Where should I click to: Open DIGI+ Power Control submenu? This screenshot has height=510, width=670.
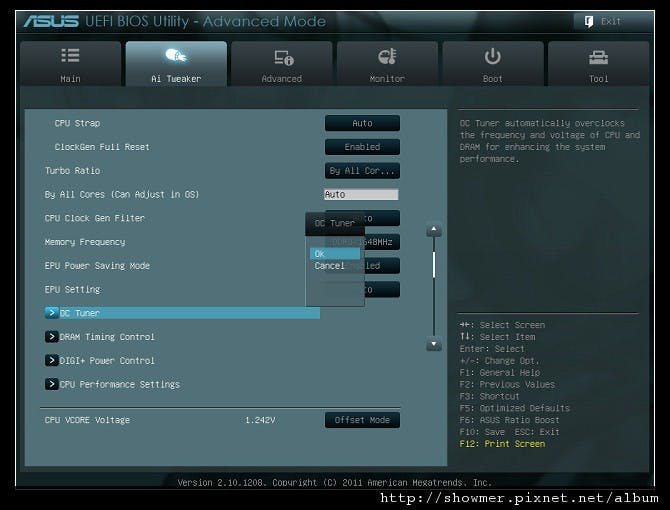coord(107,361)
